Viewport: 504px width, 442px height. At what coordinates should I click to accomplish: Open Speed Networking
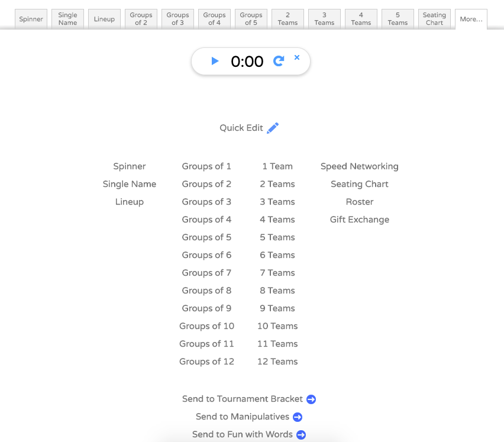point(359,166)
